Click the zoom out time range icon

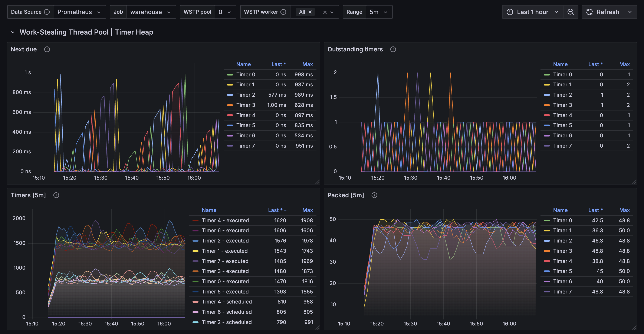tap(571, 12)
